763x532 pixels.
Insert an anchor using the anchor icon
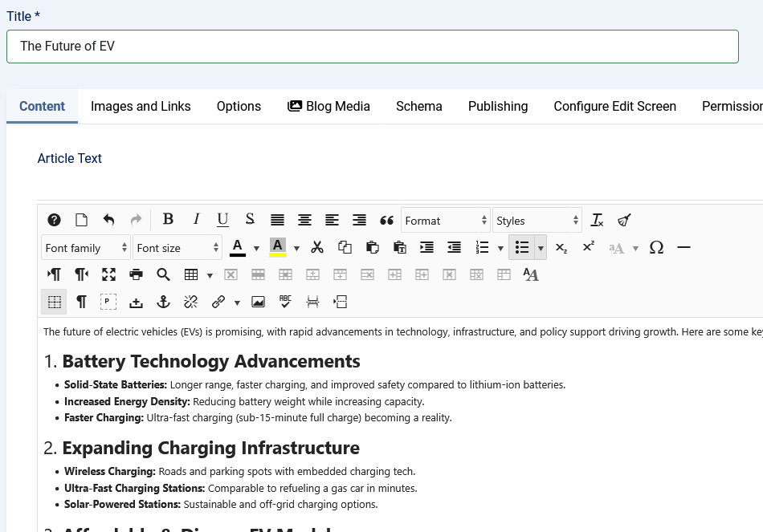coord(163,302)
